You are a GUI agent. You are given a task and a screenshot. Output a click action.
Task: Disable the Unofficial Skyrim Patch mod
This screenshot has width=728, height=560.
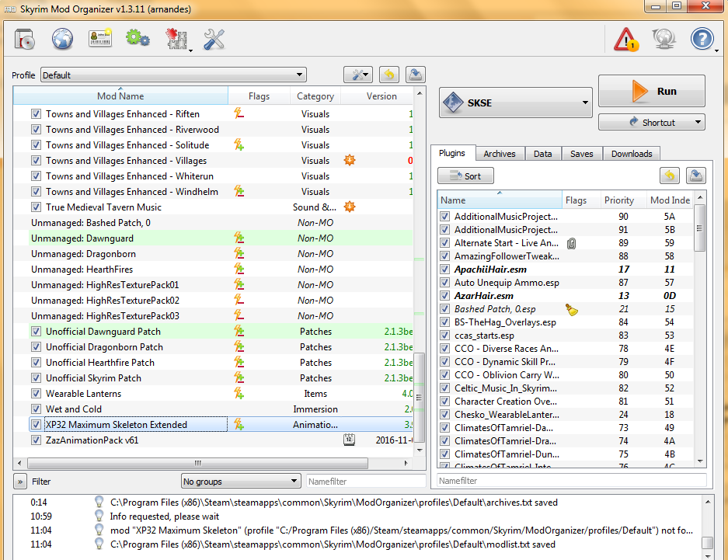(36, 377)
